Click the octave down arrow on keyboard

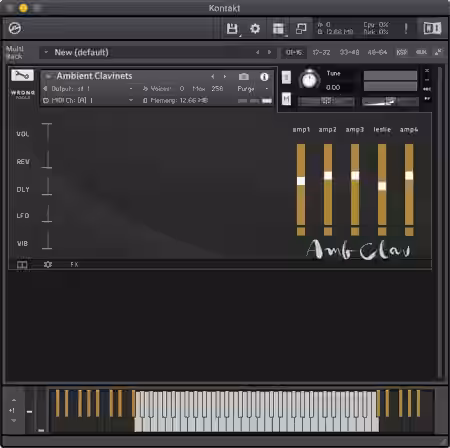(14, 421)
